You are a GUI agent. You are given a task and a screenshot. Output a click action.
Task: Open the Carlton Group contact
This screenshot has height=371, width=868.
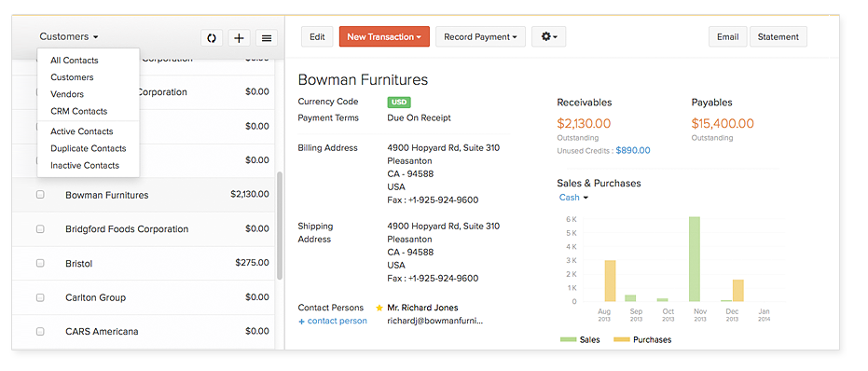[143, 297]
